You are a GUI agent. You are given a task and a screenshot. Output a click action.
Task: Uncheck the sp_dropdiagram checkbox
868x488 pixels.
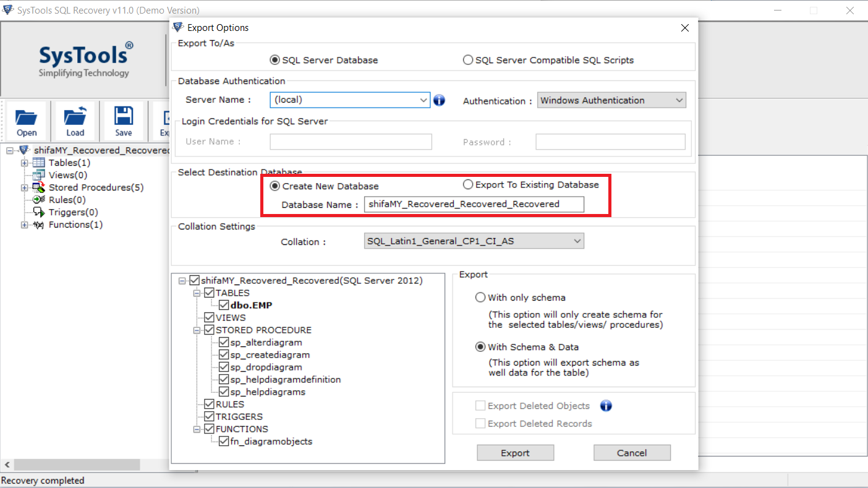click(x=224, y=367)
